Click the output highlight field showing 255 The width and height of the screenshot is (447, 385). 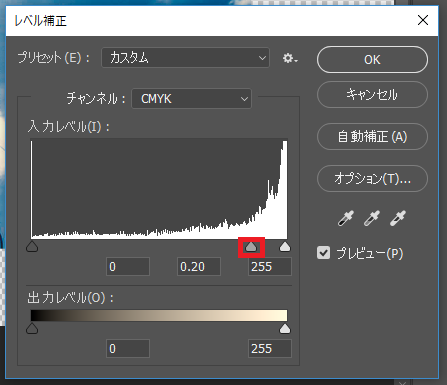(x=270, y=349)
